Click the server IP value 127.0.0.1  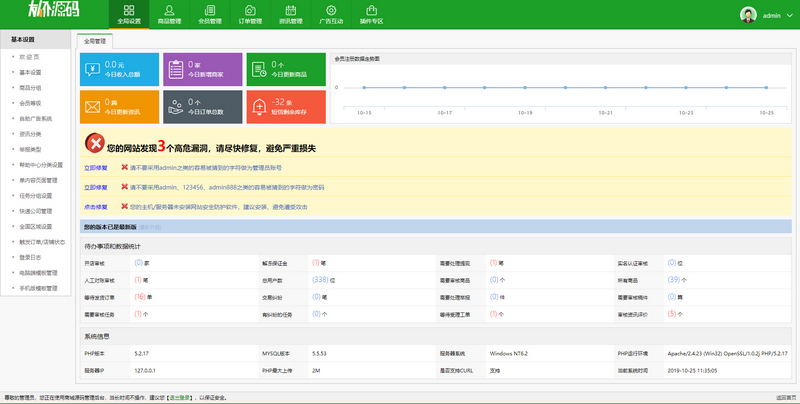(x=145, y=370)
